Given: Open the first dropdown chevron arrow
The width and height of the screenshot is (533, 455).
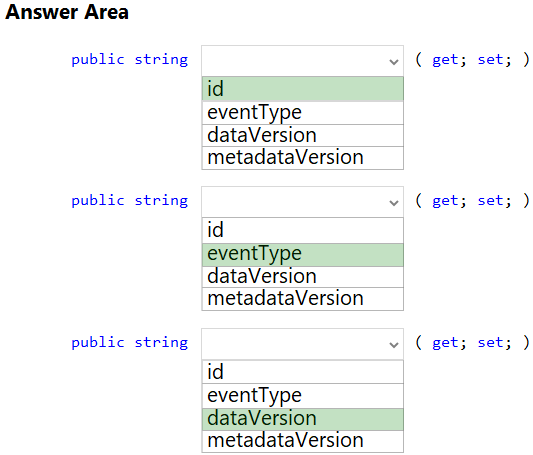Looking at the screenshot, I should (394, 62).
